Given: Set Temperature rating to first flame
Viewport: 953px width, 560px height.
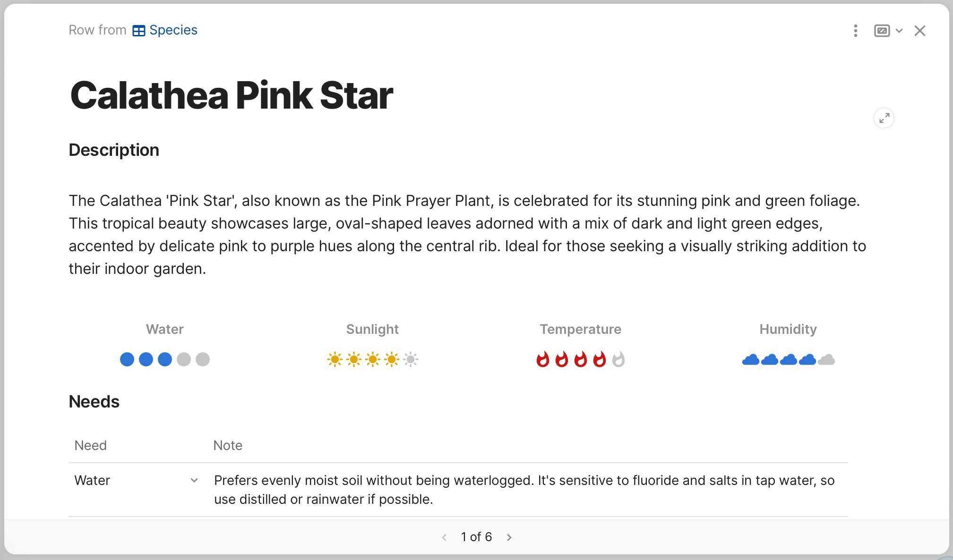Looking at the screenshot, I should (x=543, y=359).
